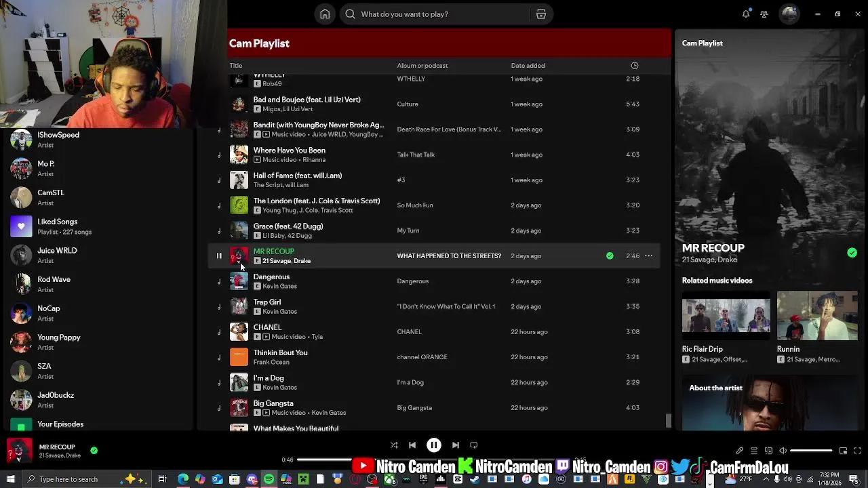Image resolution: width=868 pixels, height=488 pixels.
Task: Open Microsoft Edge on the taskbar
Action: pos(183,479)
